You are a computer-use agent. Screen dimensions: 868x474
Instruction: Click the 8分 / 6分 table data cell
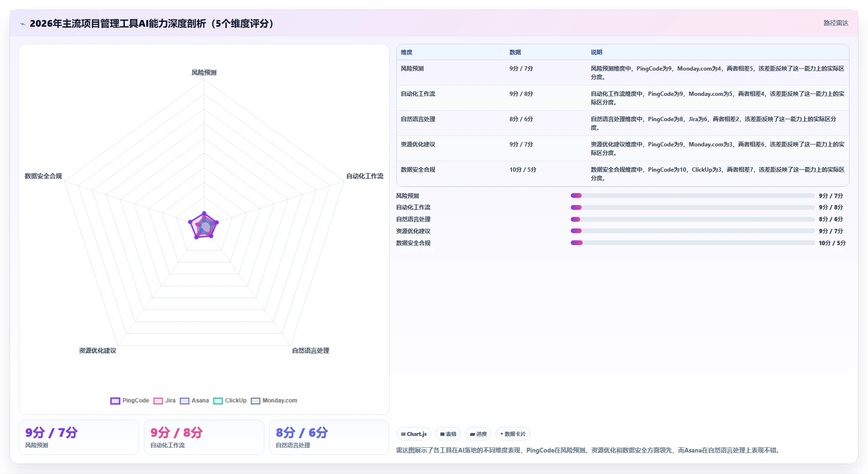[521, 119]
